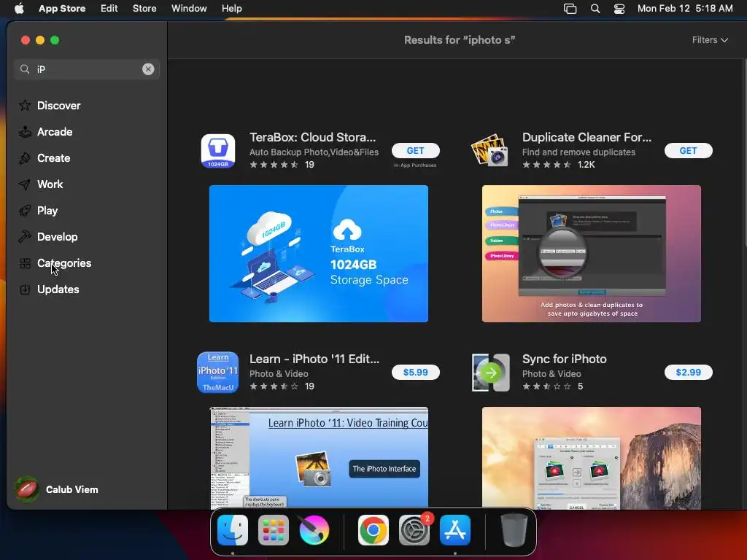View Sync for iPhoto preview screenshot
The height and width of the screenshot is (560, 747).
tap(591, 458)
